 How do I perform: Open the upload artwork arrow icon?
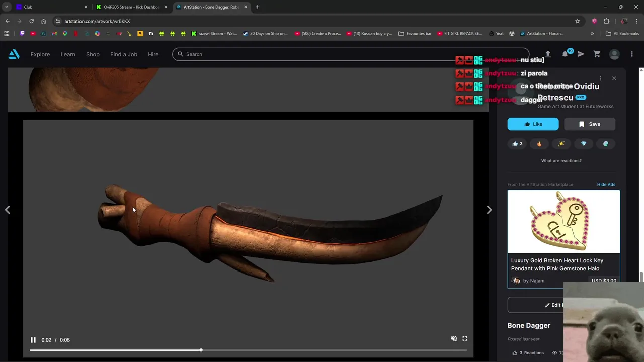[x=548, y=54]
